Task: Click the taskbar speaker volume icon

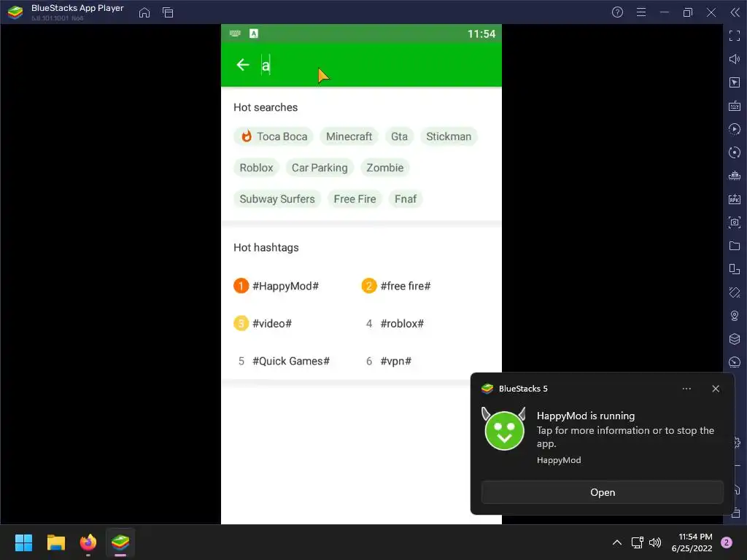Action: pyautogui.click(x=655, y=542)
